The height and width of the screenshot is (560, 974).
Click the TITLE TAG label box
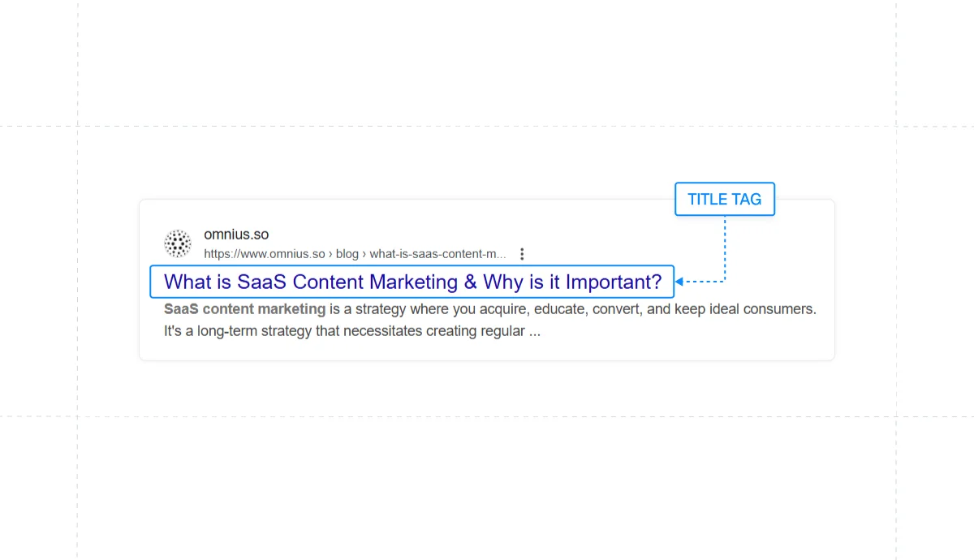click(725, 199)
